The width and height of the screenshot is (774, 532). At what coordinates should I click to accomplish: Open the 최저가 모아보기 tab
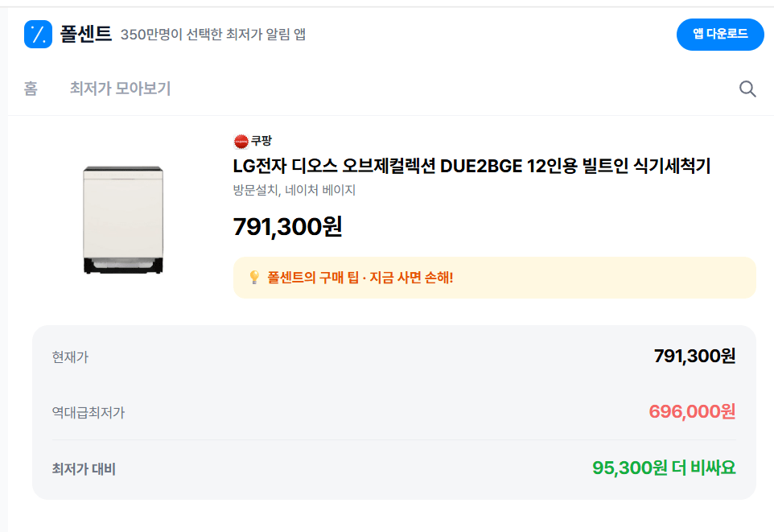coord(121,89)
